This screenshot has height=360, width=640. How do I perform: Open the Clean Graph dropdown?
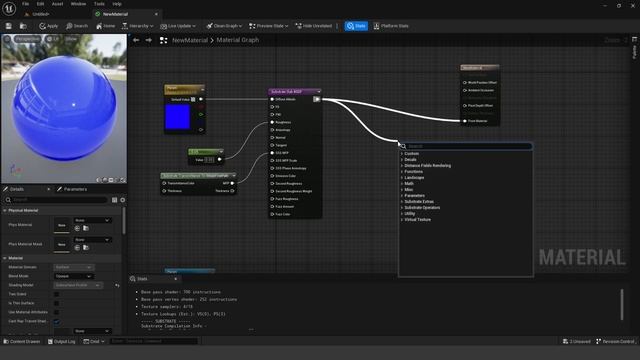point(224,26)
